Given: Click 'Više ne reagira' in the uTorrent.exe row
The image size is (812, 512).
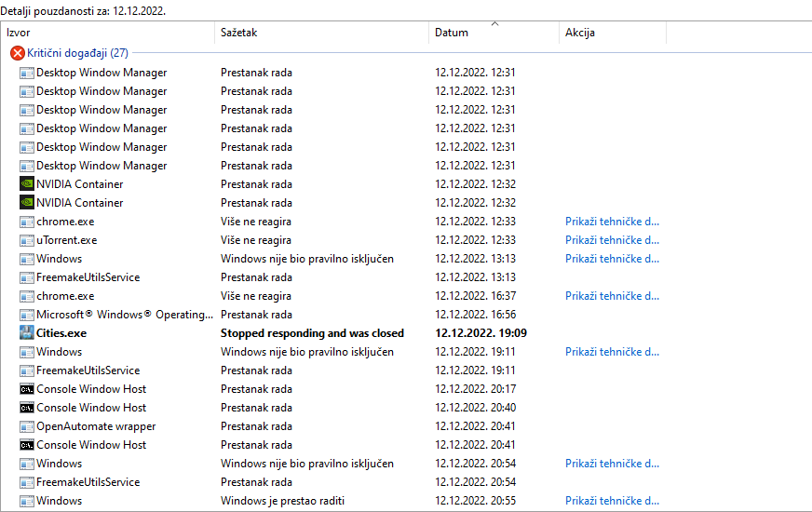Looking at the screenshot, I should pyautogui.click(x=256, y=240).
